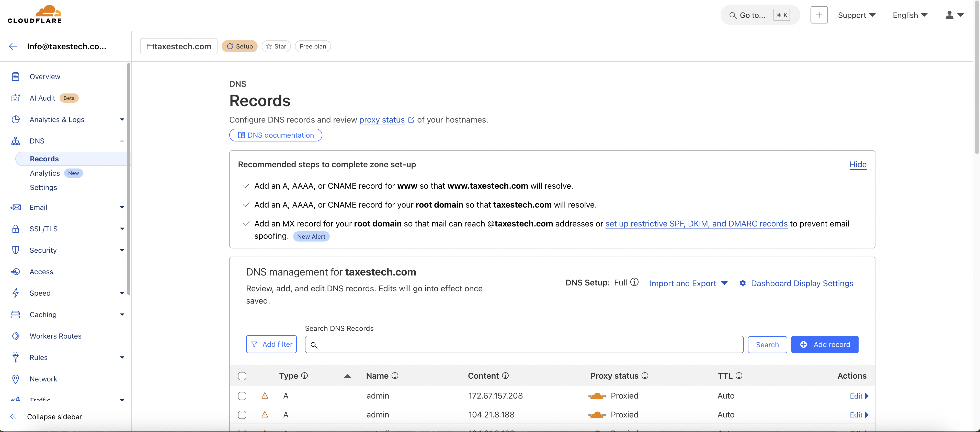
Task: Expand the Analytics & Logs section
Action: [x=122, y=119]
